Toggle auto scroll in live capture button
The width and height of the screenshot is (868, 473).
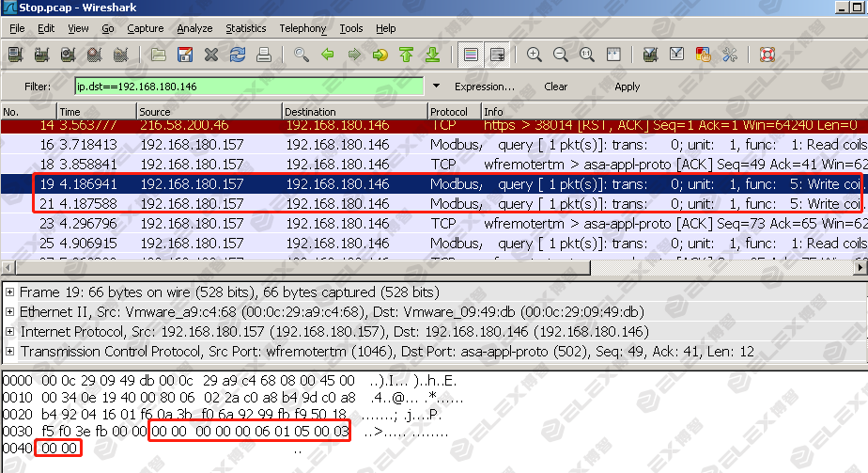(498, 55)
